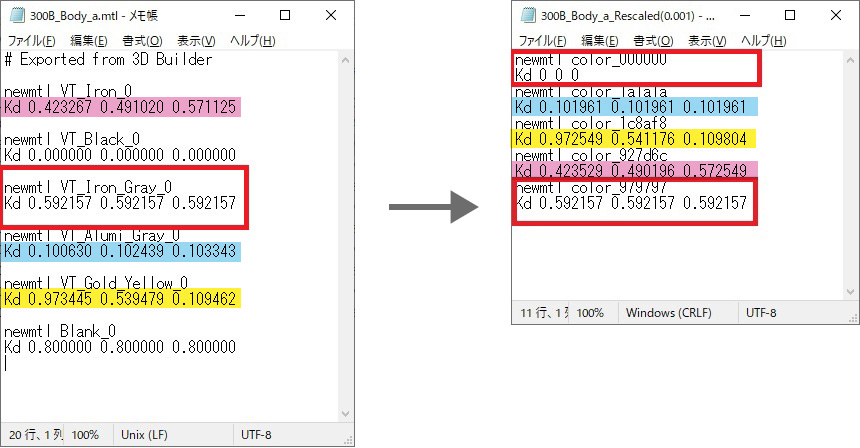Click the 'newmtl VT_Iron_0' line
The image size is (860, 448).
pyautogui.click(x=67, y=91)
